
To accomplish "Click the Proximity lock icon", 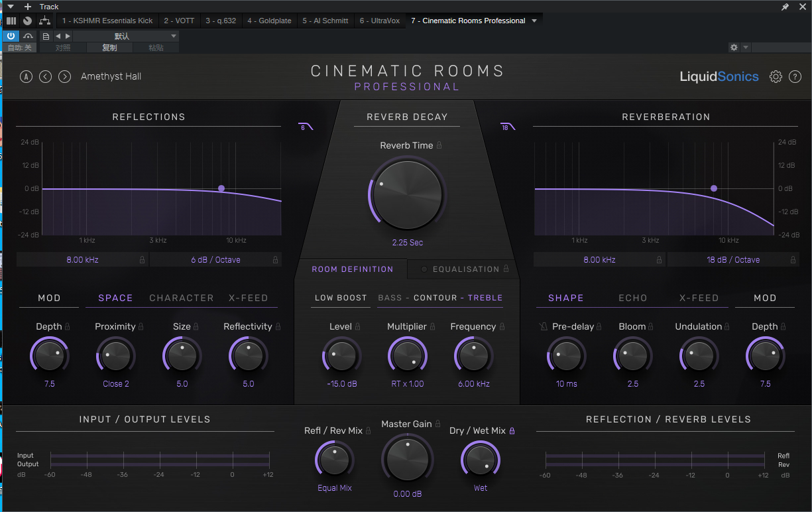I will point(141,326).
